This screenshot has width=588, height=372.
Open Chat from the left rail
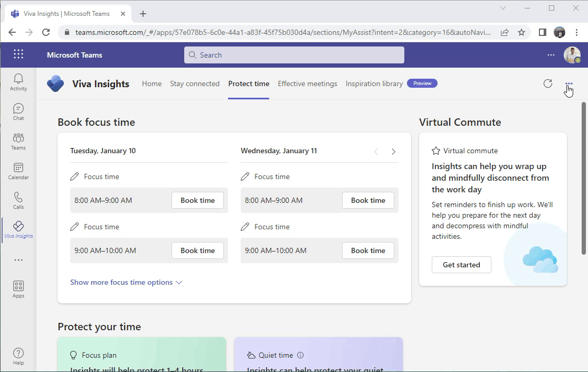(x=18, y=111)
